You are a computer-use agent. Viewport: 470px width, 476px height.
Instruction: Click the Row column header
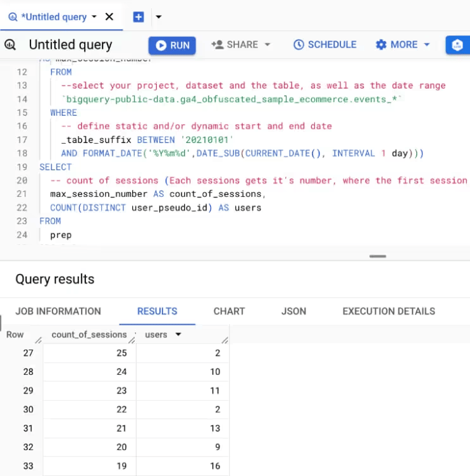(15, 335)
